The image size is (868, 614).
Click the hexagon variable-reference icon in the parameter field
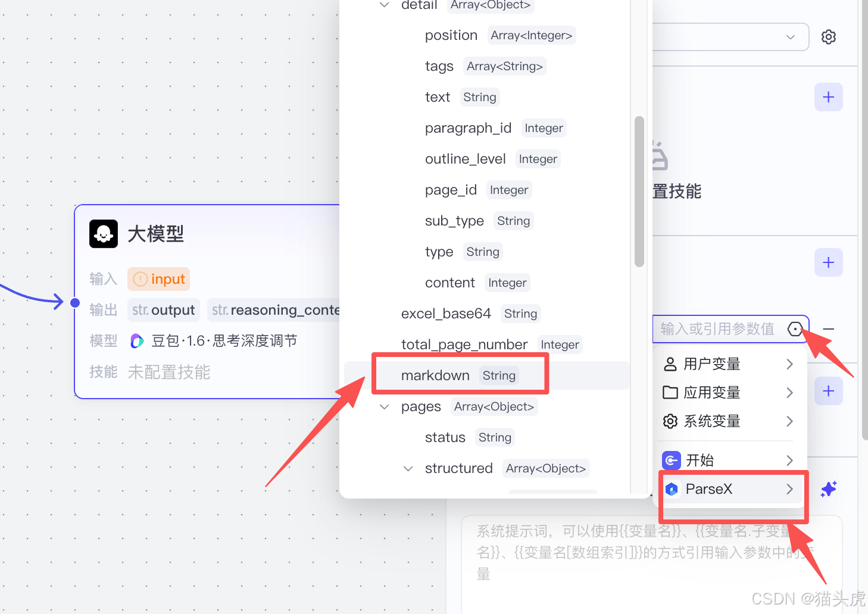[795, 329]
